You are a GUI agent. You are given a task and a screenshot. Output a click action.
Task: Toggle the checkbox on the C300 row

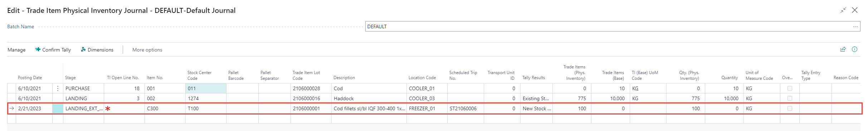pos(790,108)
